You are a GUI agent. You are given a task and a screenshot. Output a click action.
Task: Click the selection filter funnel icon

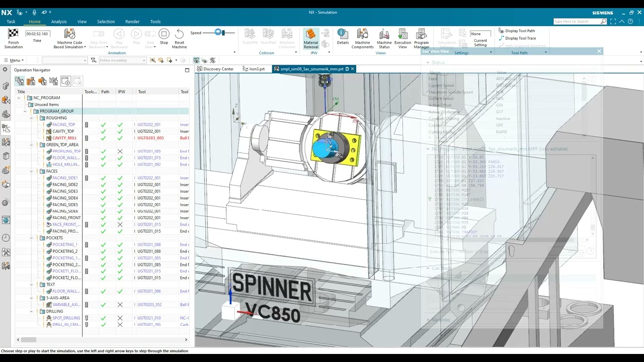[93, 60]
